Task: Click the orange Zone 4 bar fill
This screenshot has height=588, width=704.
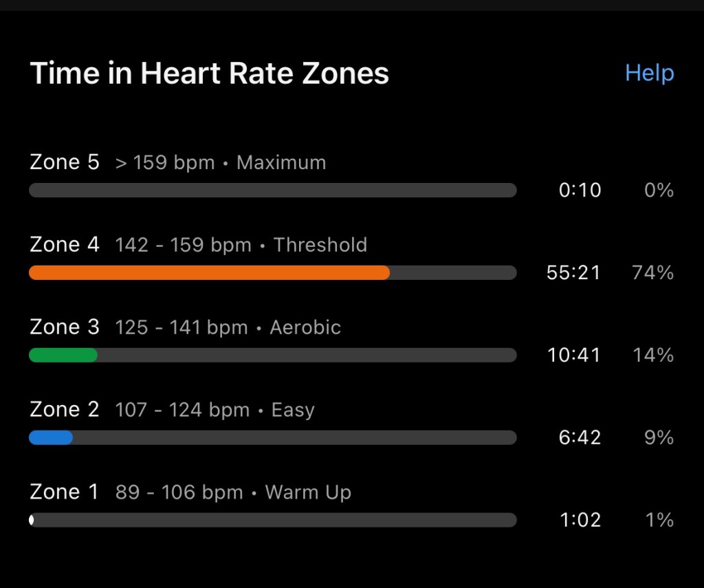Action: 209,272
